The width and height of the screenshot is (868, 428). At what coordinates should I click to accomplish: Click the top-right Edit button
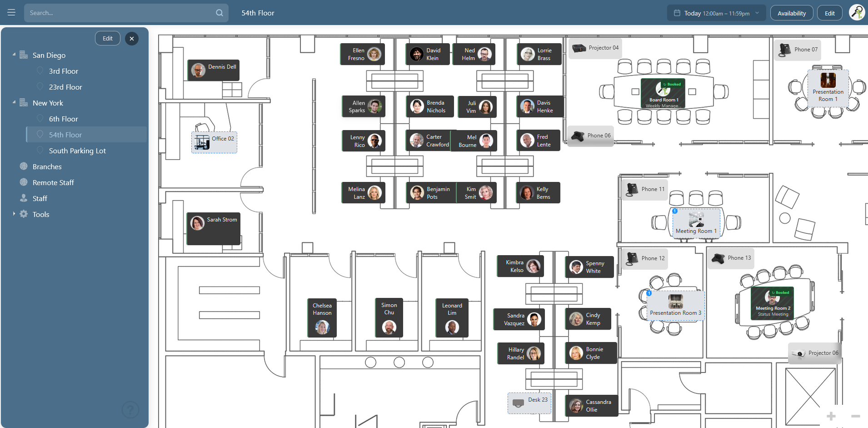(x=829, y=12)
